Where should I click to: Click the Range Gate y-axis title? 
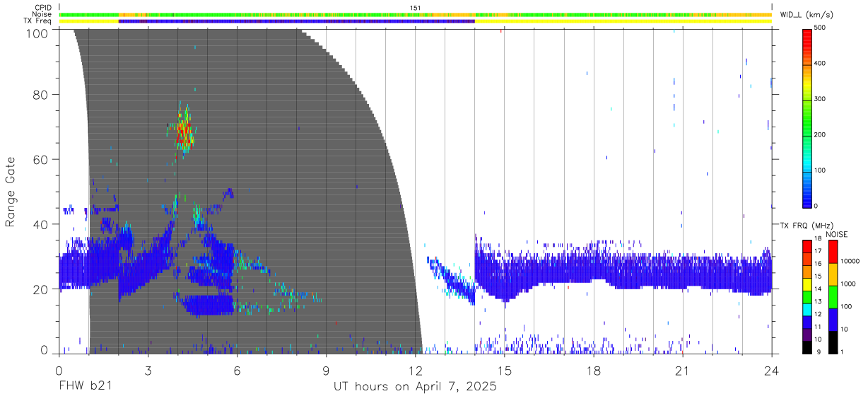11,192
